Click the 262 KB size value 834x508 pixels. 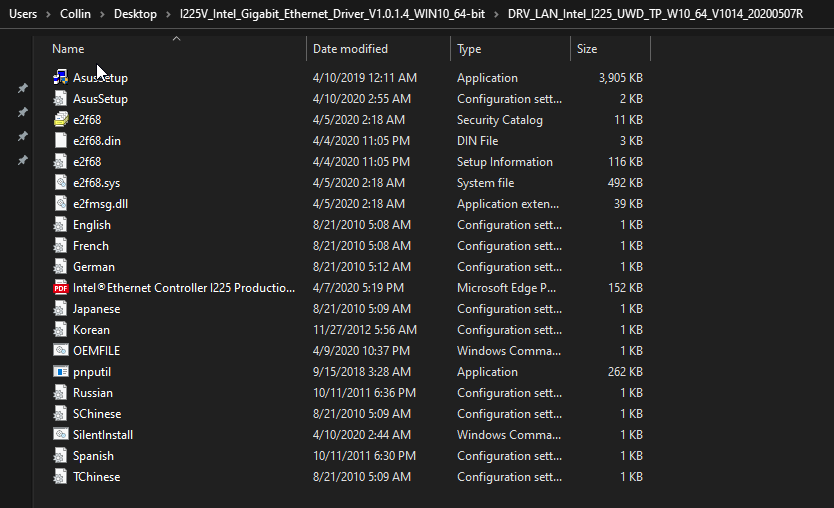625,372
